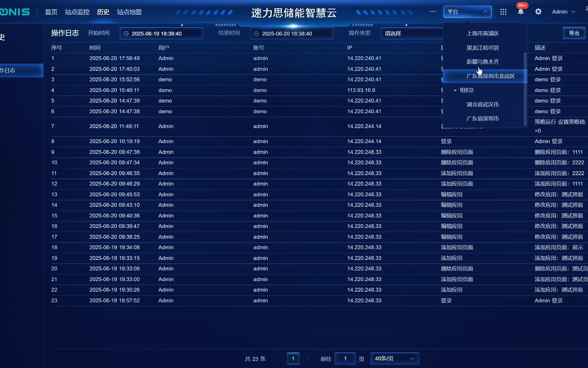
Task: Click timestamp 2025-06-20 17:59:49
Action: pyautogui.click(x=115, y=58)
